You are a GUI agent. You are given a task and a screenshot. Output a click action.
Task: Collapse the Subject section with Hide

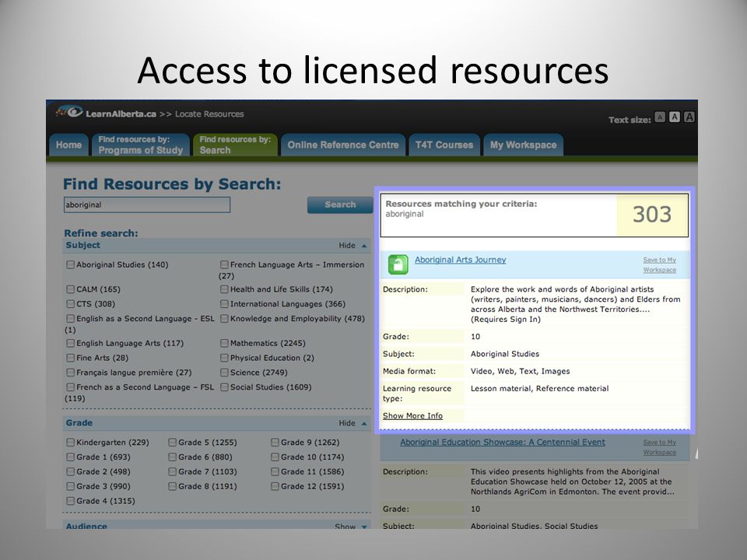click(352, 245)
